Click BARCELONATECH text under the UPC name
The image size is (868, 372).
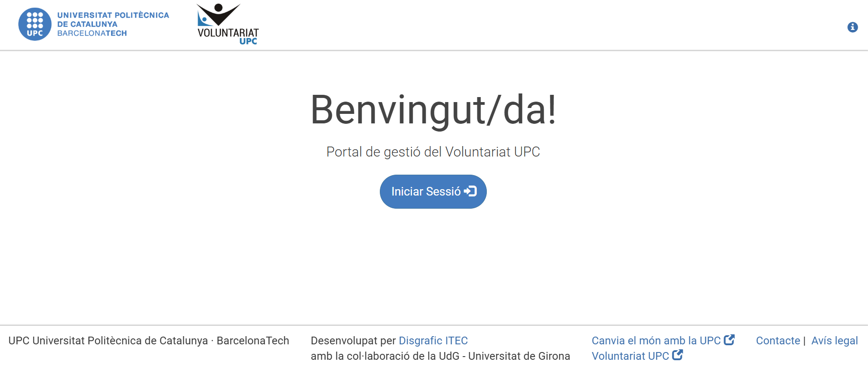coord(92,34)
